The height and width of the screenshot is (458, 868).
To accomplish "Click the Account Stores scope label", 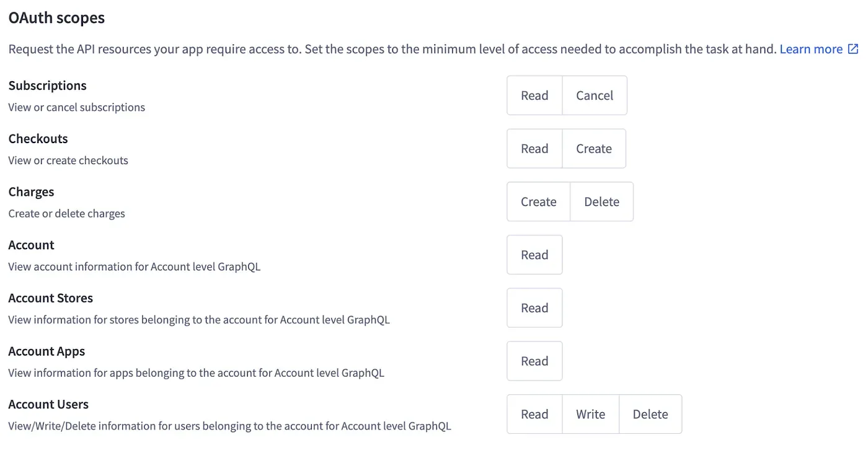I will [x=50, y=298].
